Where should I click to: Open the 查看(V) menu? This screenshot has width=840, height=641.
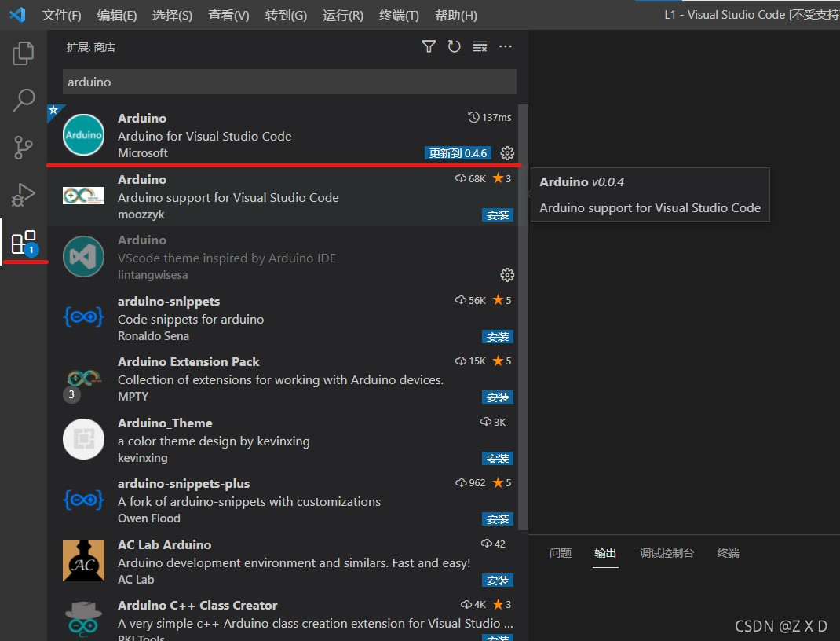click(228, 16)
